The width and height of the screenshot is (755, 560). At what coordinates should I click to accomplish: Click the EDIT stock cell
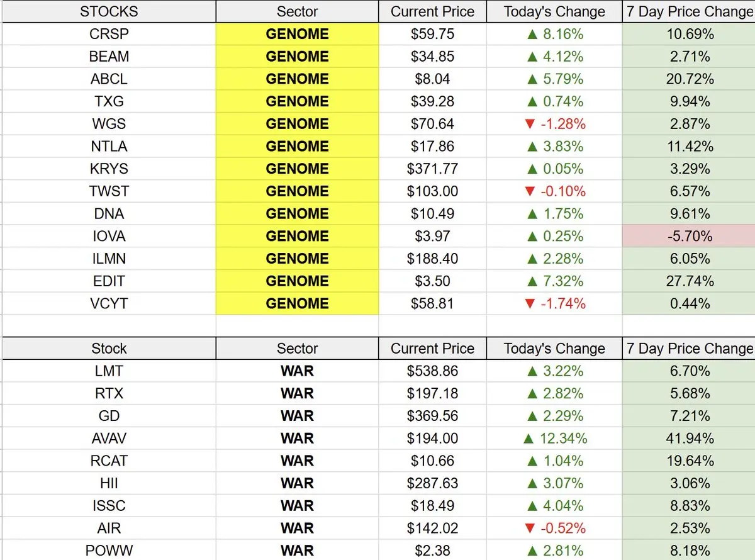point(109,281)
